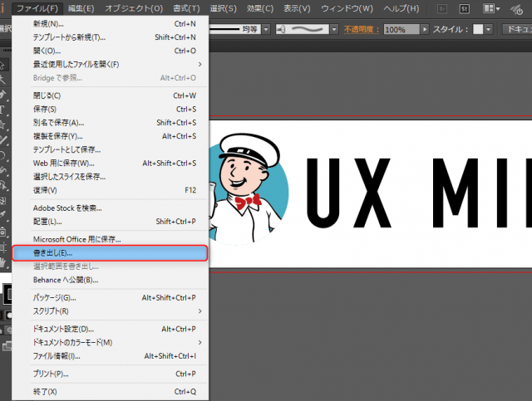Expand the スクリプト(R) submenu

point(199,311)
